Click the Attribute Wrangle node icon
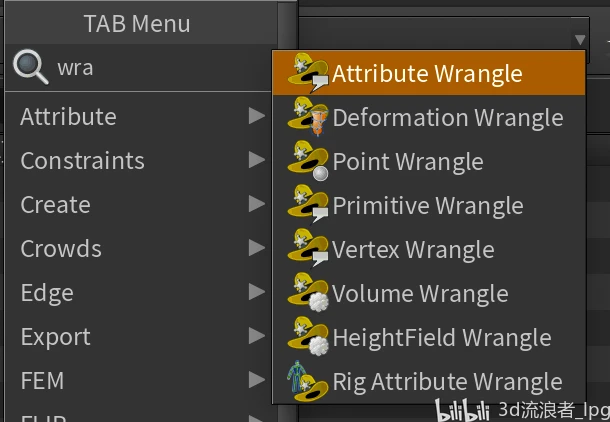 (x=306, y=74)
